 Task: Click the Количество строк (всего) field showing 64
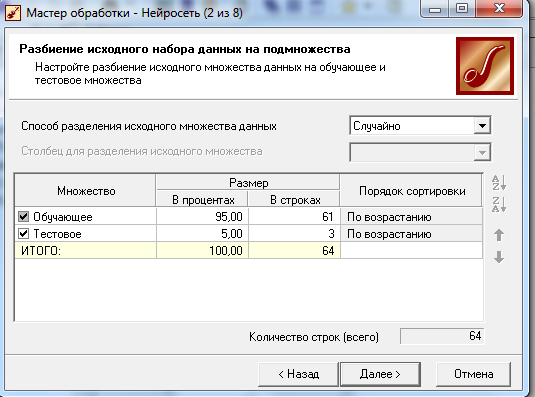pyautogui.click(x=442, y=336)
